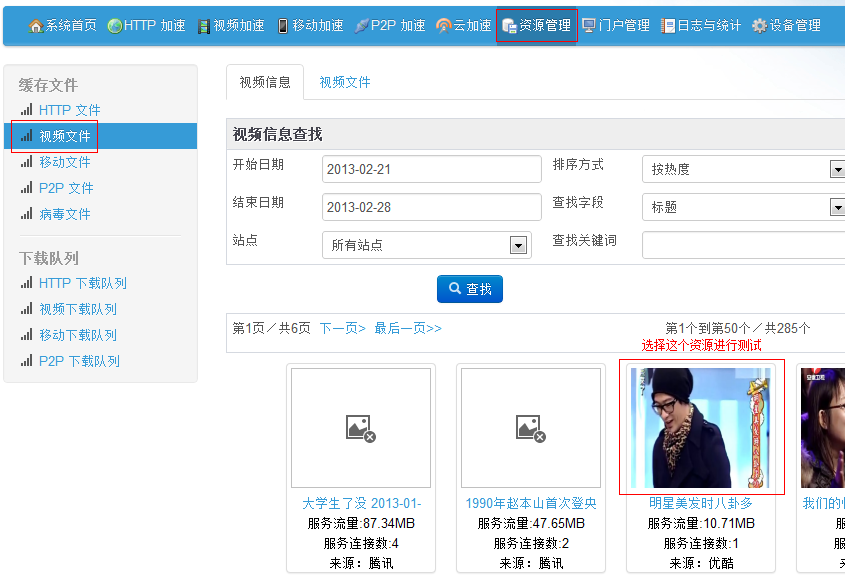Click the 门户管理 monitor icon
The width and height of the screenshot is (845, 587).
589,26
